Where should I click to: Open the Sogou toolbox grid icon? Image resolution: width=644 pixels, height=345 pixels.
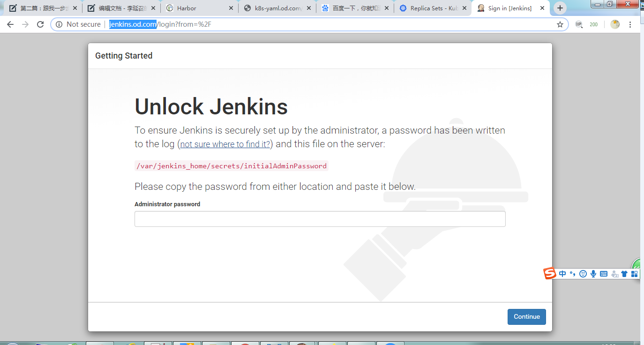(x=635, y=274)
